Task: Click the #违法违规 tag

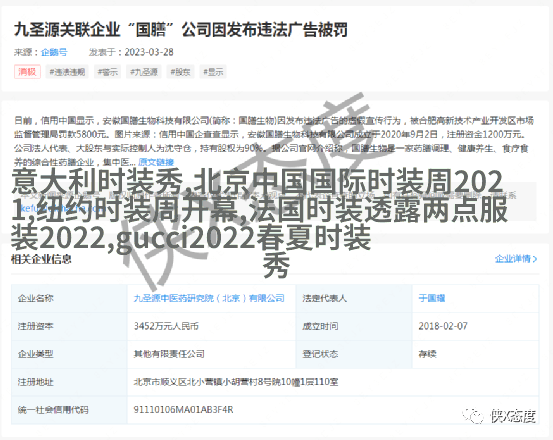Action: coord(67,72)
